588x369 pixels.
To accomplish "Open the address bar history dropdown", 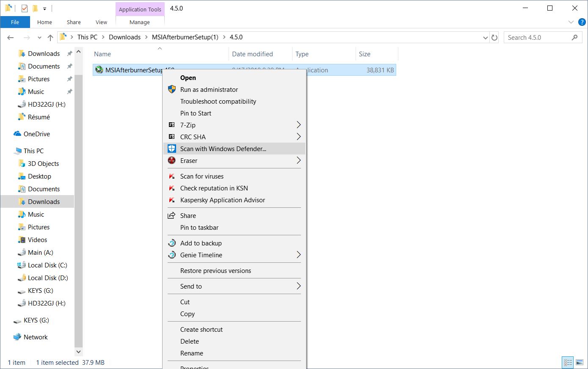I will pos(486,38).
